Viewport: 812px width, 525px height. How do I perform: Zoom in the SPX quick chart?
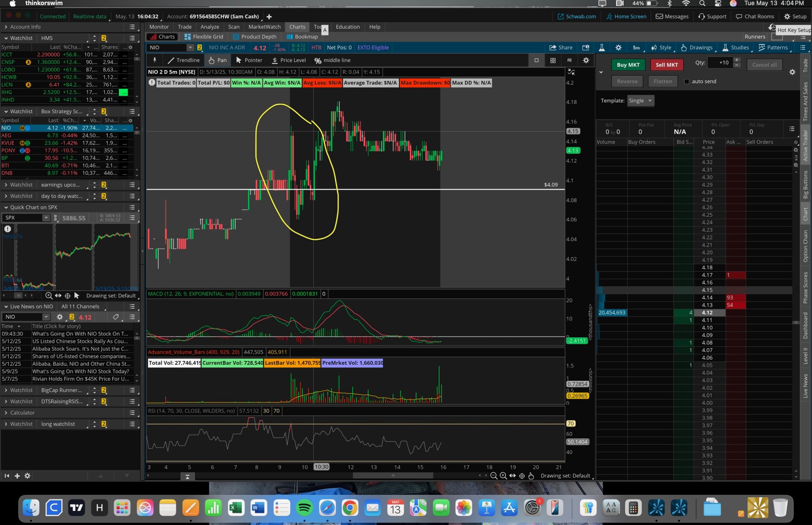[49, 296]
